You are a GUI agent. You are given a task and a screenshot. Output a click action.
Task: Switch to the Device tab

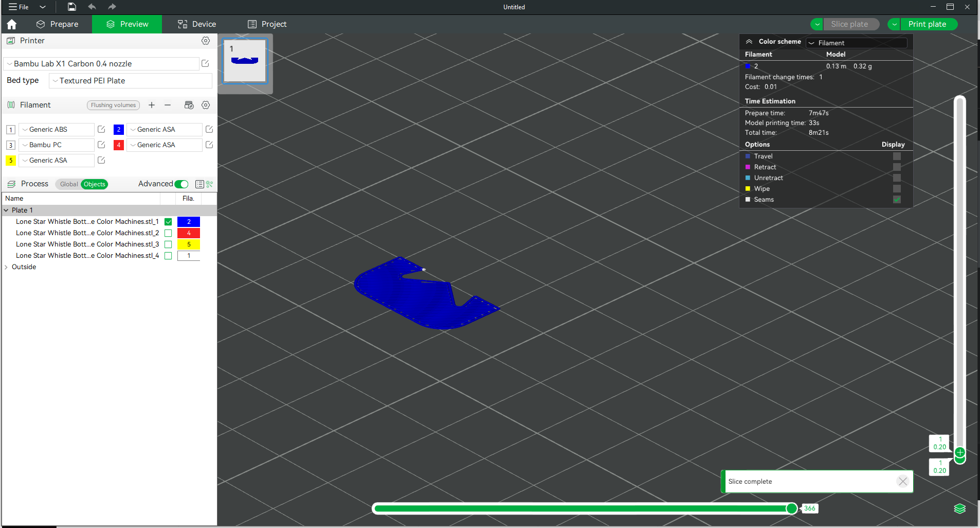point(197,24)
